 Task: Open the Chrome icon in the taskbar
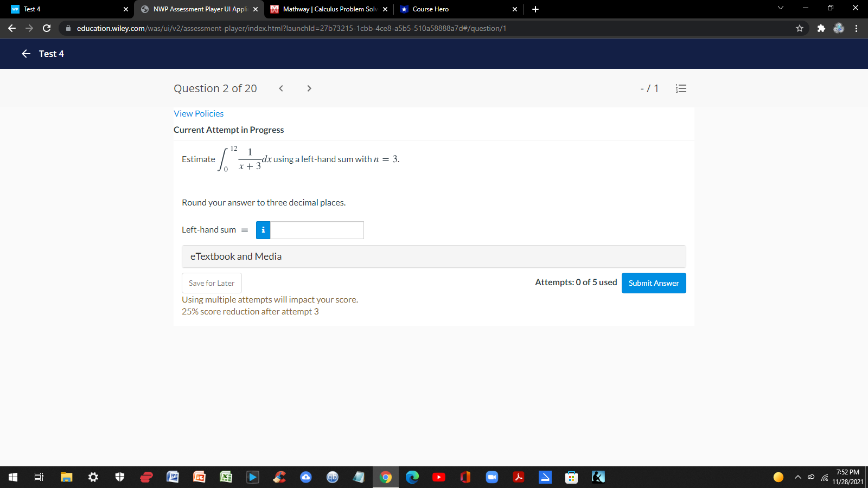click(x=386, y=477)
